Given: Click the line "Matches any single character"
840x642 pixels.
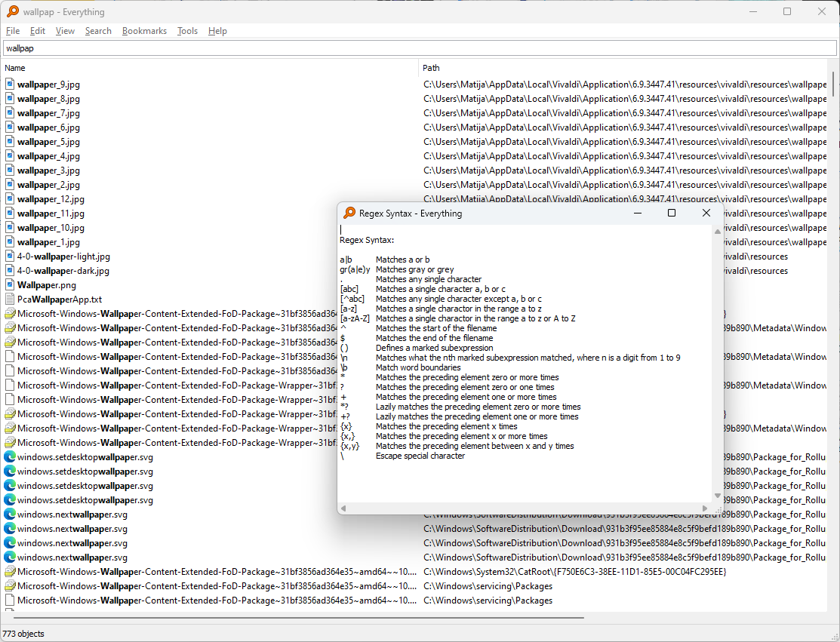Looking at the screenshot, I should pyautogui.click(x=429, y=279).
